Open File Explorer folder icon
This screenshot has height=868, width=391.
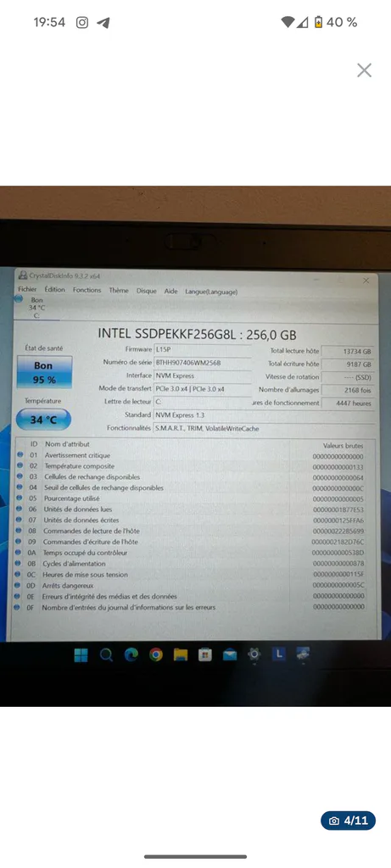point(181,655)
